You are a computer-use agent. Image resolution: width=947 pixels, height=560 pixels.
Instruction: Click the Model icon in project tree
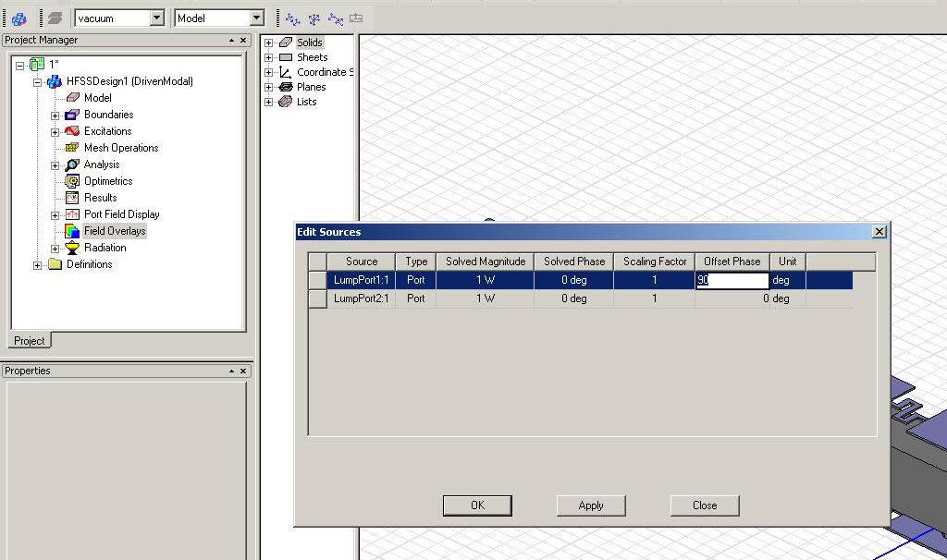72,98
